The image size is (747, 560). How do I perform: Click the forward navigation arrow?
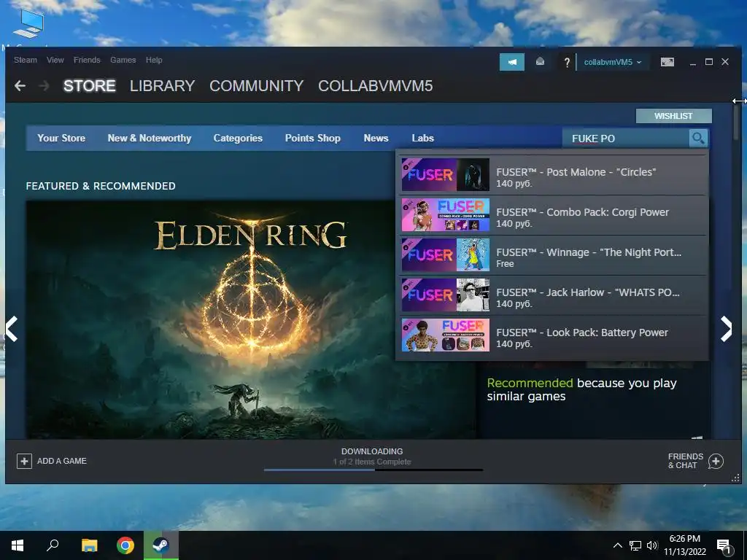44,86
